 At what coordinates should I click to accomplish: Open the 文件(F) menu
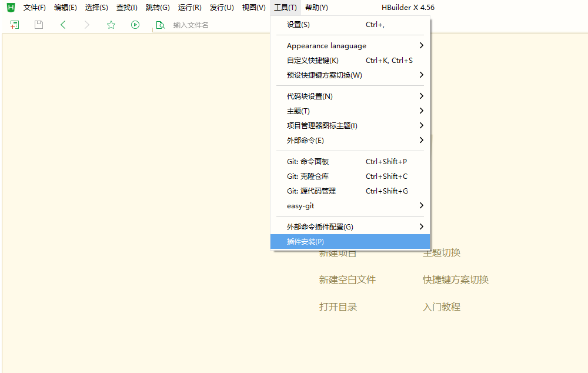pos(35,8)
